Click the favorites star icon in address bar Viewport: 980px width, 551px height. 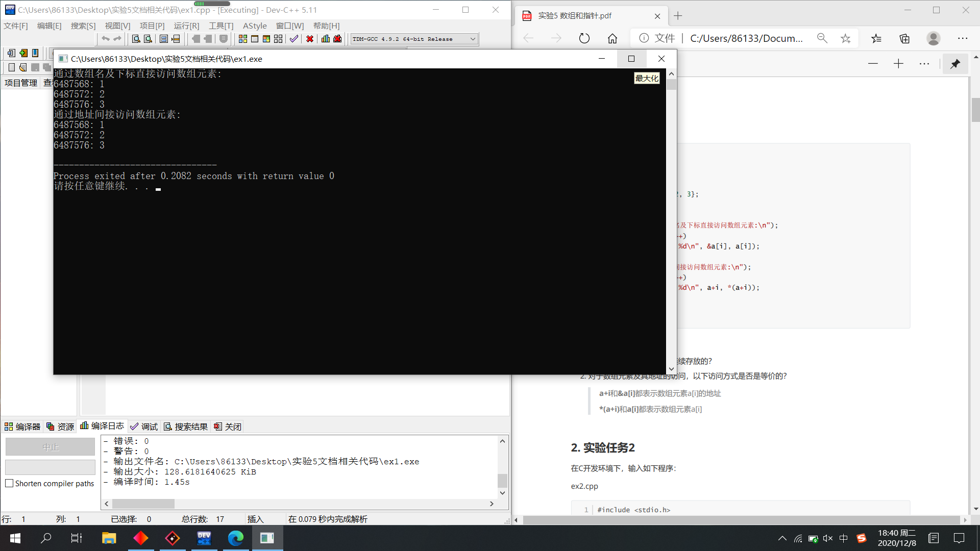[x=846, y=38]
